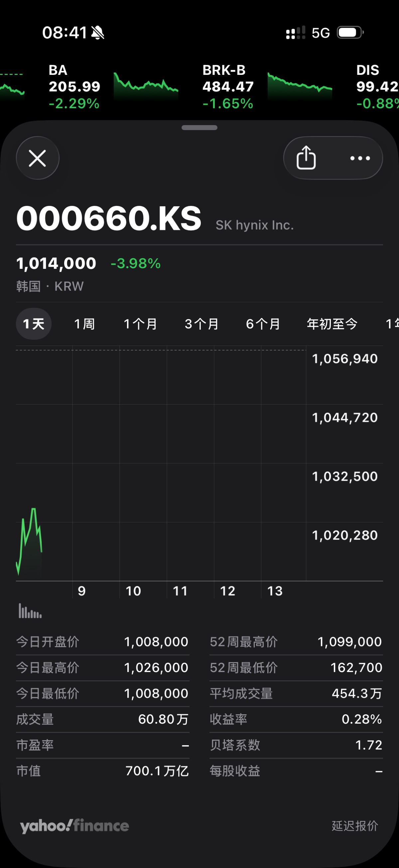Image resolution: width=399 pixels, height=868 pixels.
Task: Open the three-dot more options menu
Action: (360, 158)
